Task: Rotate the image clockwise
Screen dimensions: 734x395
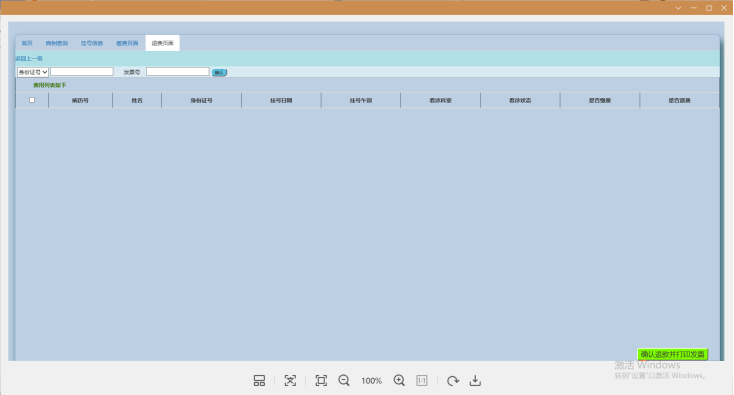Action: [453, 380]
